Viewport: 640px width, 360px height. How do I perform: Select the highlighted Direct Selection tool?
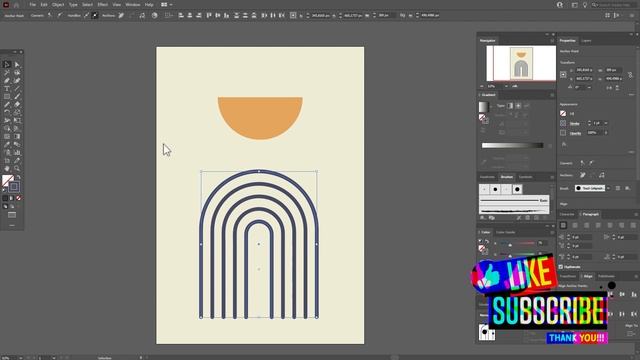point(7,64)
